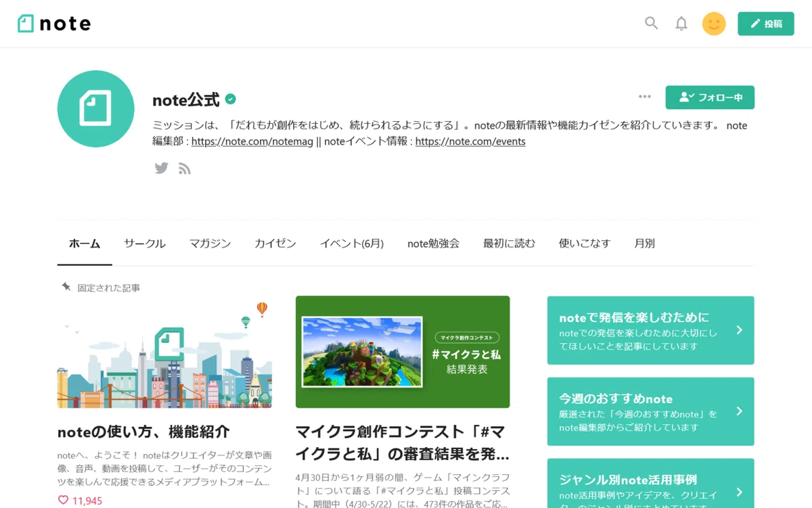Open the RSS feed icon
812x508 pixels.
pyautogui.click(x=185, y=168)
